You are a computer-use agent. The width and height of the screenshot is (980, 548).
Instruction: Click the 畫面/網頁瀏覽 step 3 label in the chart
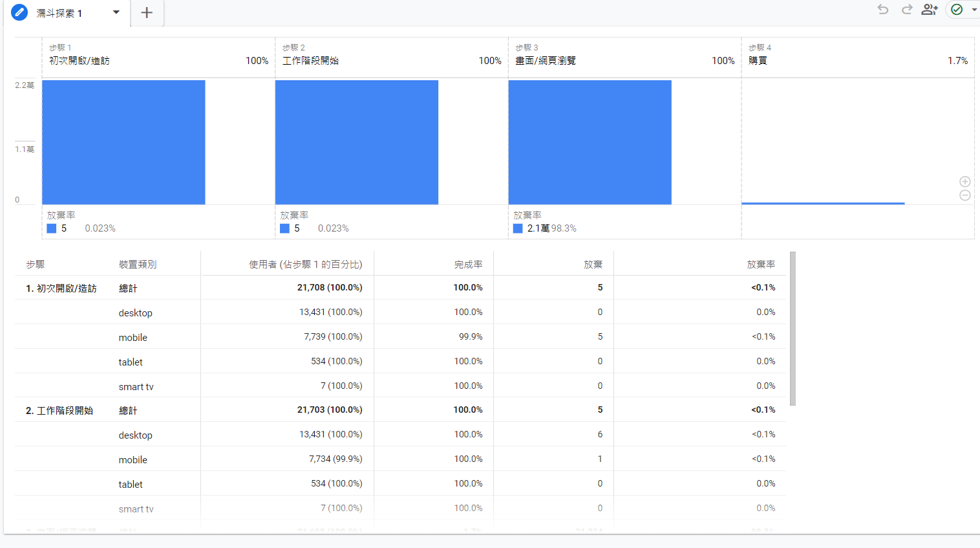point(546,60)
